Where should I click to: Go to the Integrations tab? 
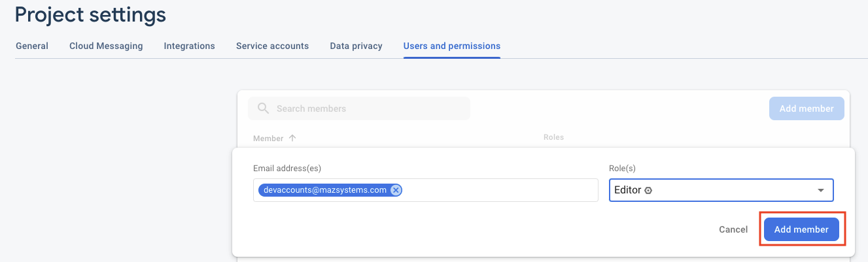click(x=189, y=46)
